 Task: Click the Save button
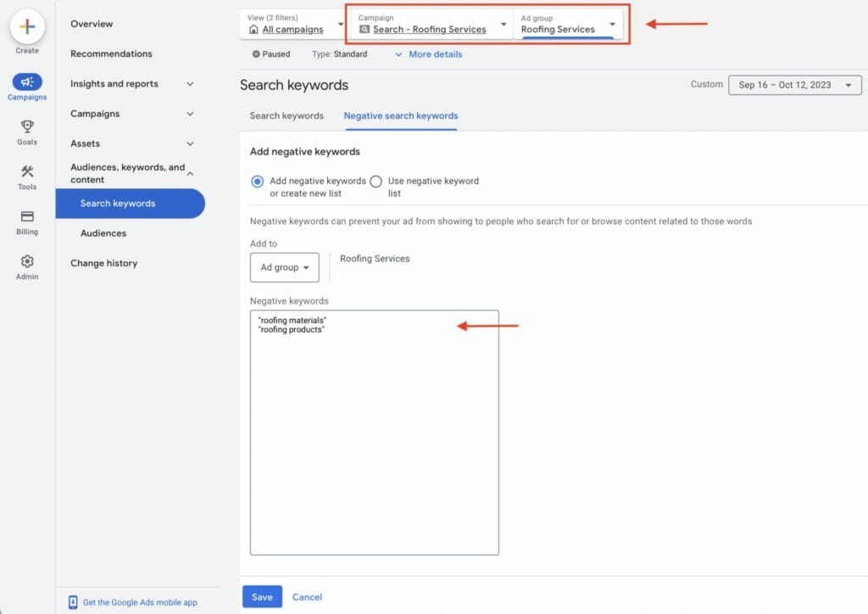(x=262, y=596)
